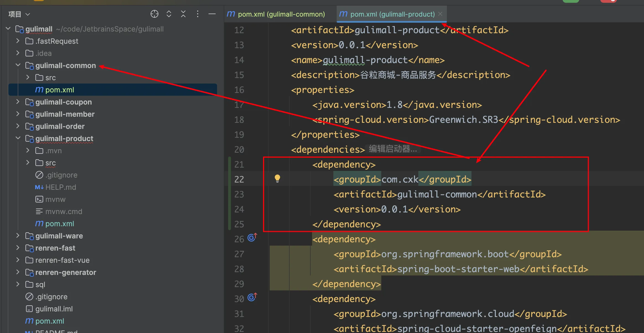Collapse the gulimall root project node

pyautogui.click(x=8, y=28)
